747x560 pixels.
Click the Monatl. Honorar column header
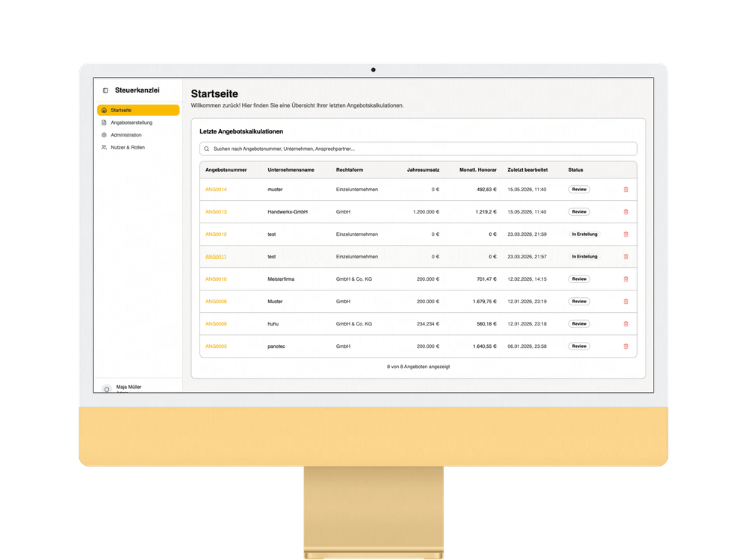coord(478,170)
